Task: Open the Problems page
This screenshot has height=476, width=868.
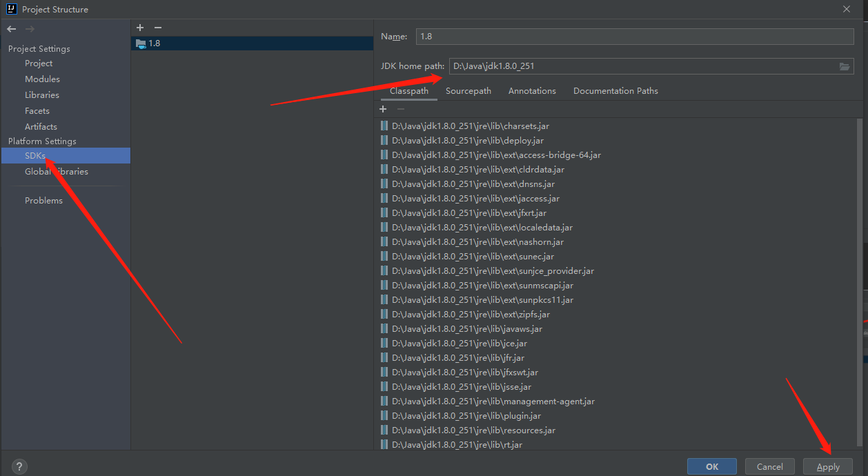Action: [43, 201]
